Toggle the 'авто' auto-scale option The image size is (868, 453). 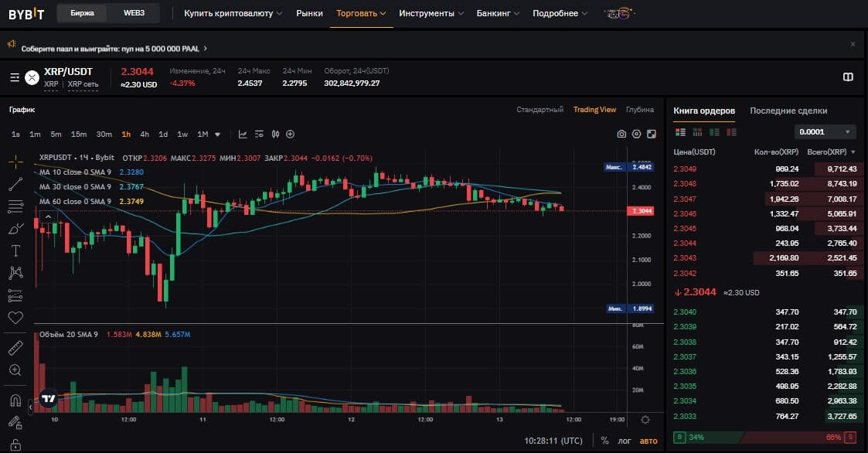(x=648, y=441)
